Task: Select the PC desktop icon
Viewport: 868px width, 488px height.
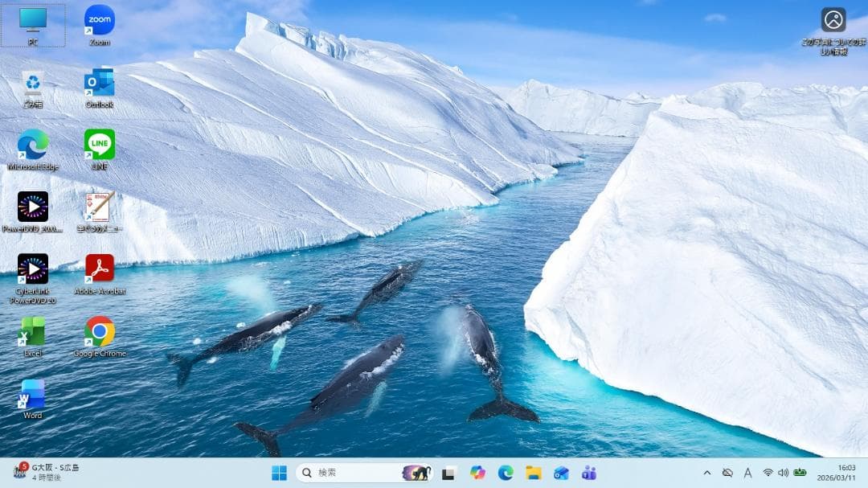Action: click(x=33, y=21)
